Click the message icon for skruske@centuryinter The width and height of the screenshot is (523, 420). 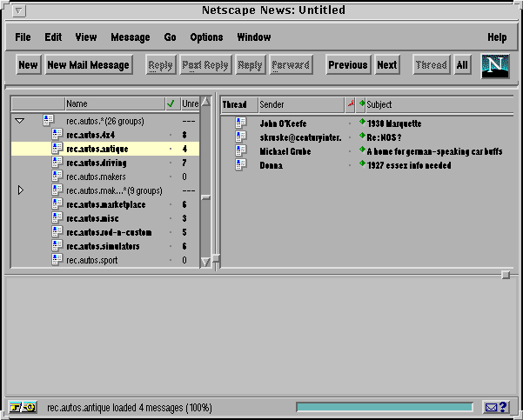[240, 137]
